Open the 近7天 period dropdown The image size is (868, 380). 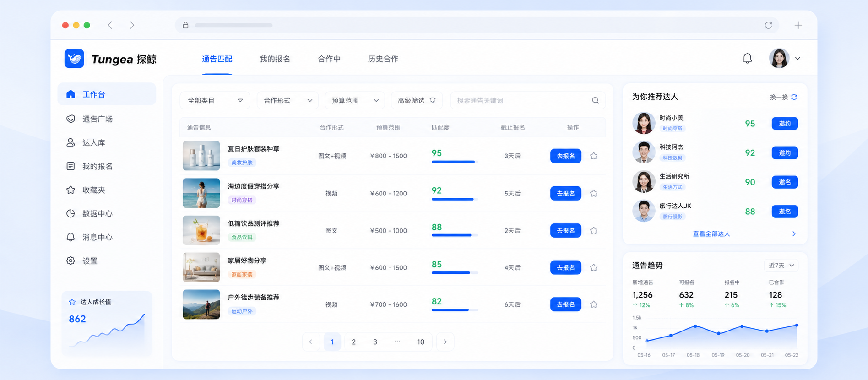[x=781, y=266]
